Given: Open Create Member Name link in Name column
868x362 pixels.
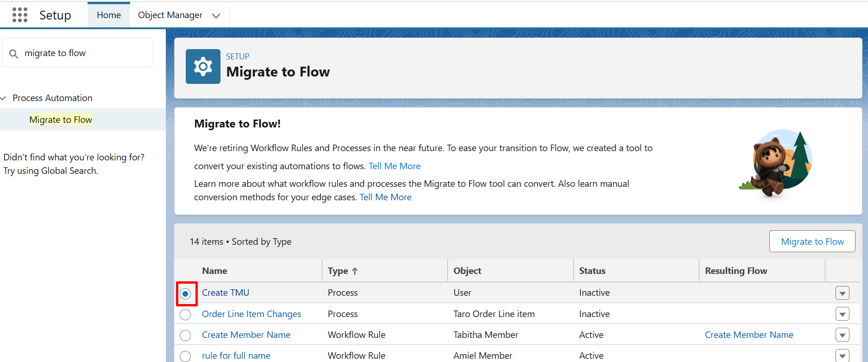Looking at the screenshot, I should click(246, 335).
